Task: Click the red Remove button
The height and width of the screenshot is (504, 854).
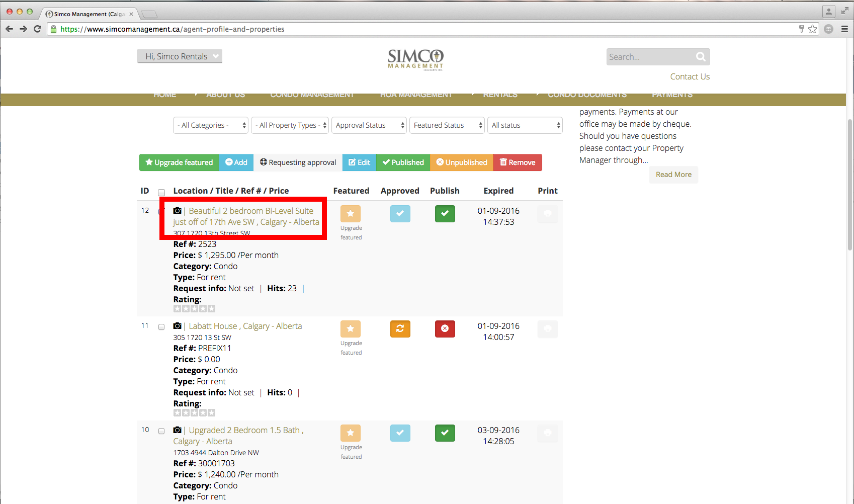Action: pos(518,162)
